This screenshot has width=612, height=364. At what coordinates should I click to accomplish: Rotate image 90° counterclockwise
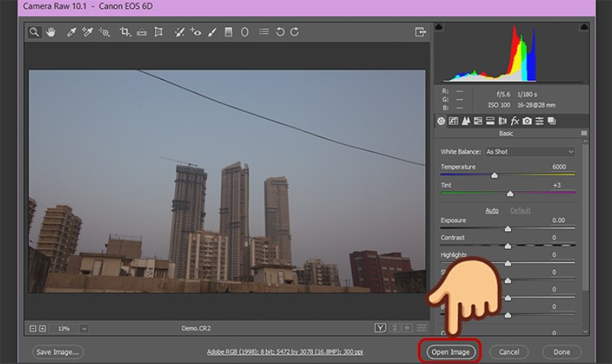coord(280,32)
